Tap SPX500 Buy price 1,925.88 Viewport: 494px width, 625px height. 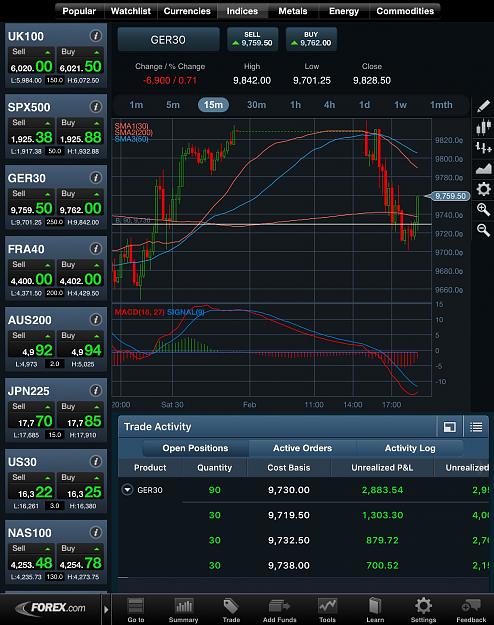click(x=81, y=132)
